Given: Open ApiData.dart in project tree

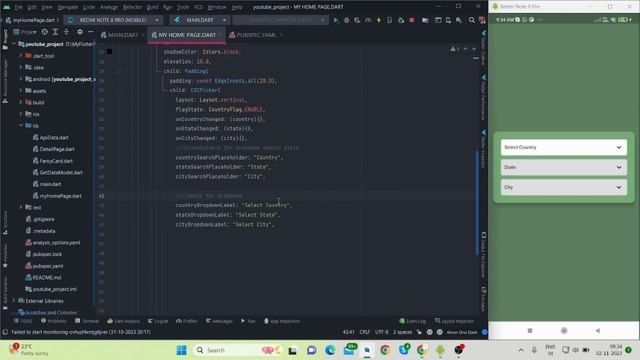Looking at the screenshot, I should point(51,138).
